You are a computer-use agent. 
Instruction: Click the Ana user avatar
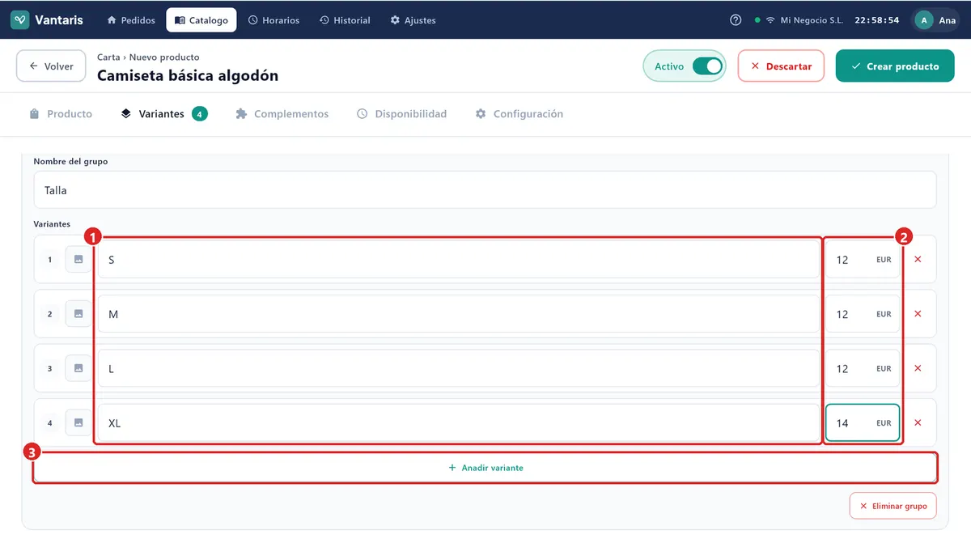point(924,20)
